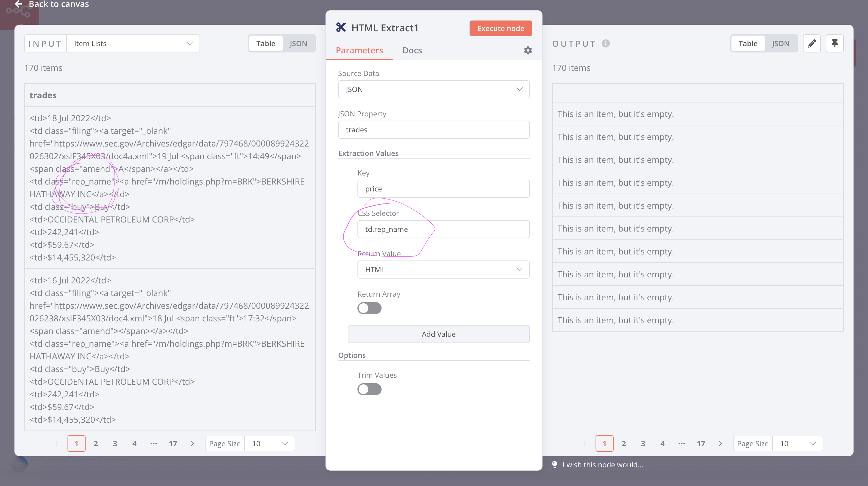The height and width of the screenshot is (486, 868).
Task: Open input Page Size dropdown
Action: 269,443
